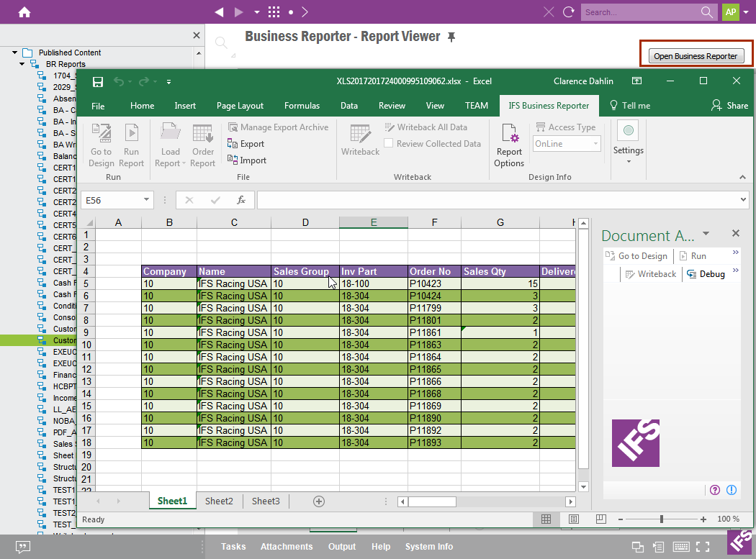Switch to the Home ribbon tab

143,106
